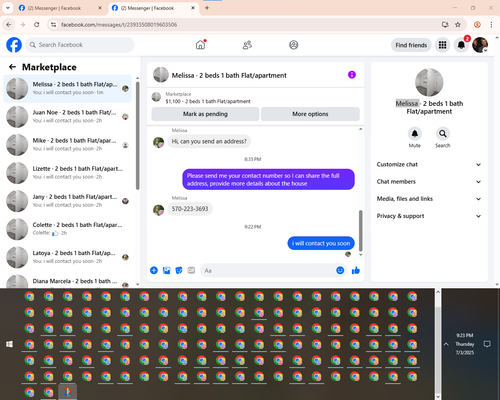Go to Home feed icon

200,45
